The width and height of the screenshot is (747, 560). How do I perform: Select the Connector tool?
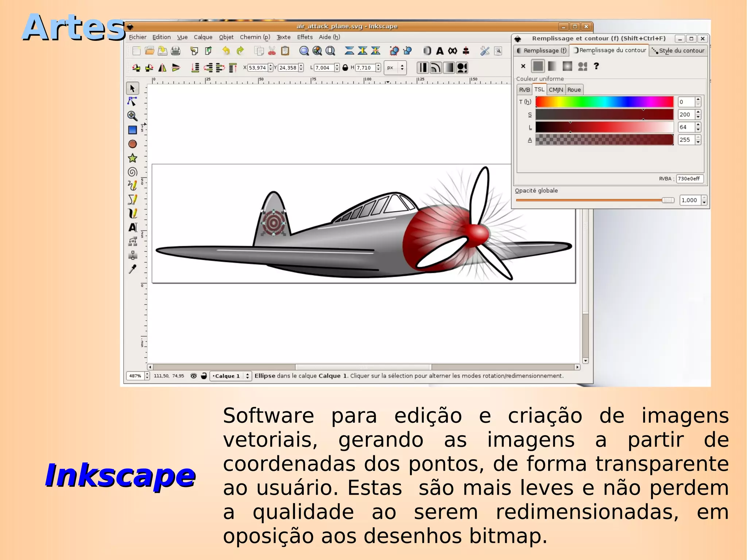133,241
